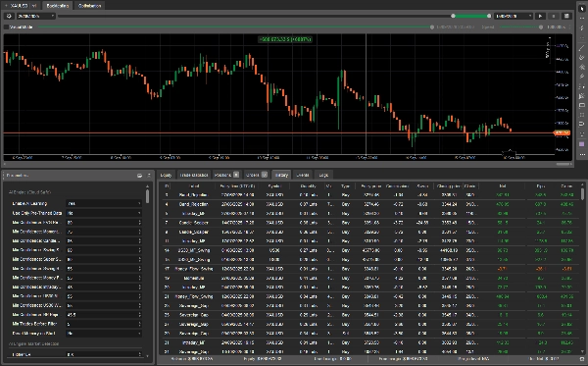The height and width of the screenshot is (366, 588).
Task: Click the Speed slider handle
Action: point(541,27)
